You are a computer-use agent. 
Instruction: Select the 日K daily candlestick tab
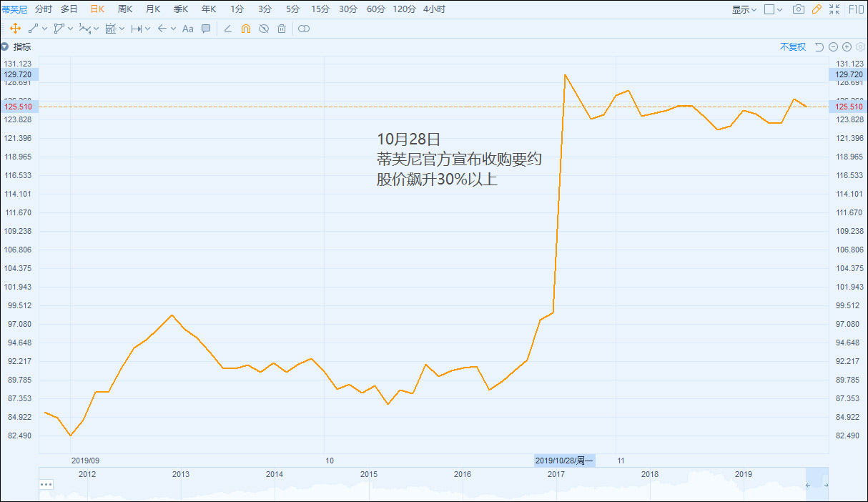point(97,9)
